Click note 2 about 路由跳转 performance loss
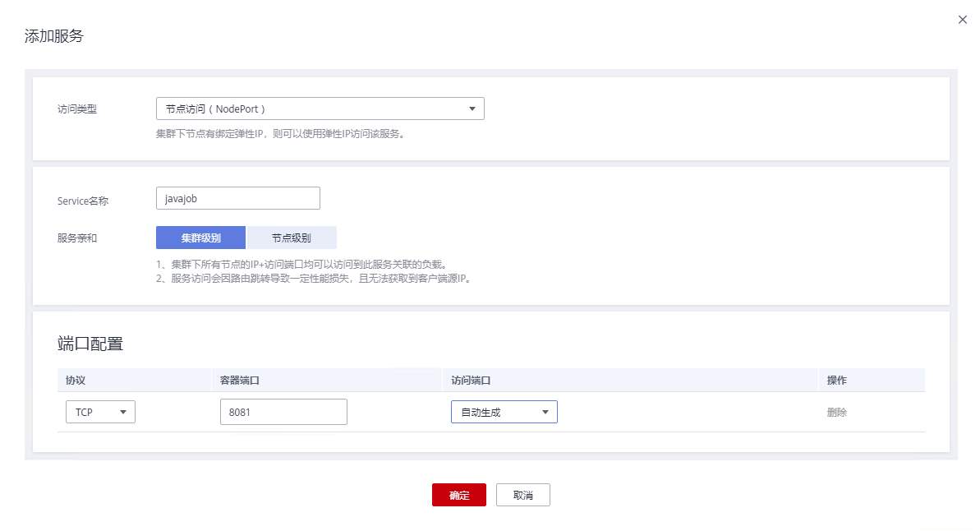 click(315, 279)
